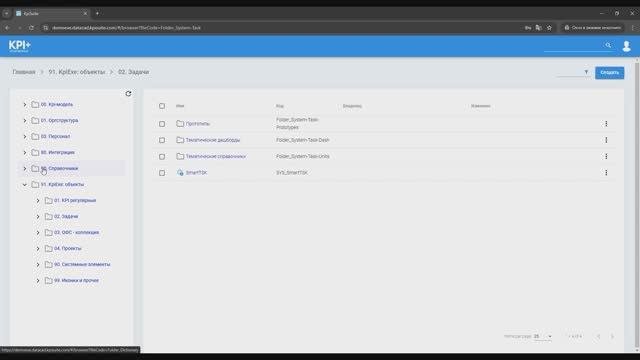Check the box for Тематические дашборды
This screenshot has width=640, height=360.
[162, 140]
